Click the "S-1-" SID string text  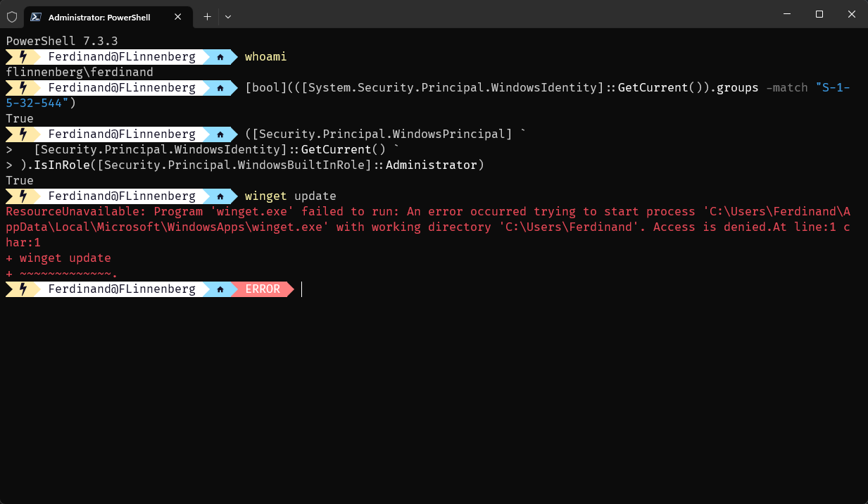(x=833, y=88)
